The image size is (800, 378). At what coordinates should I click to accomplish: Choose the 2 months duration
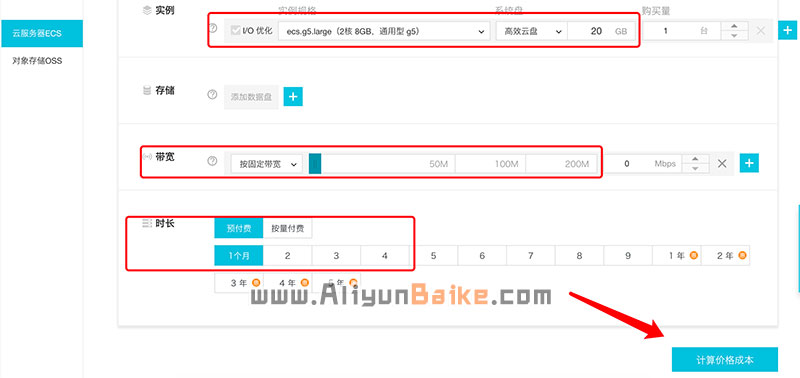(x=287, y=256)
